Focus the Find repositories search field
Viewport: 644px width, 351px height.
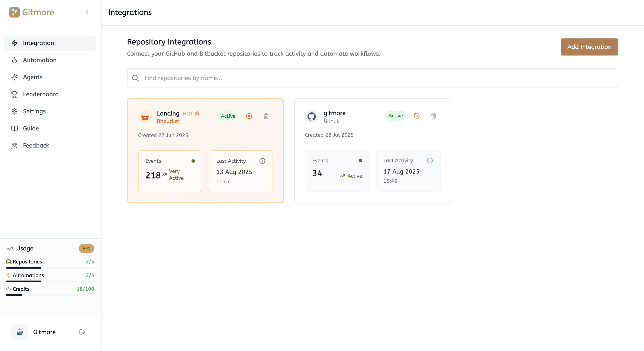click(x=373, y=78)
